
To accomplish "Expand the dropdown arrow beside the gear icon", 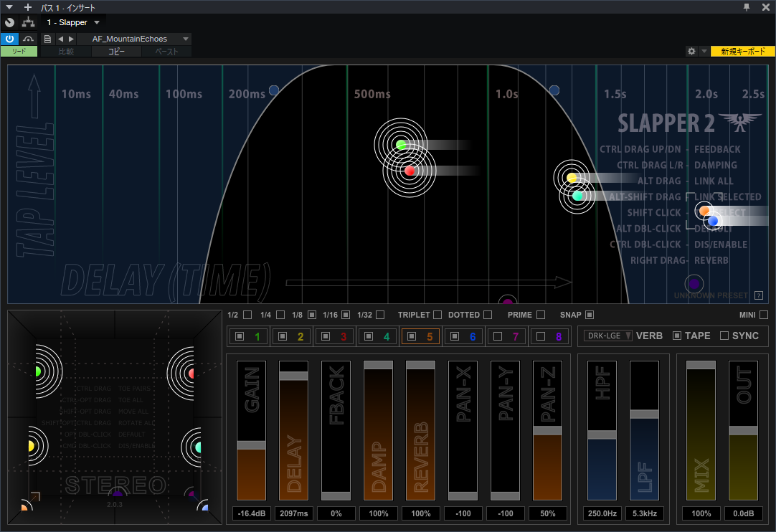I will pos(704,51).
